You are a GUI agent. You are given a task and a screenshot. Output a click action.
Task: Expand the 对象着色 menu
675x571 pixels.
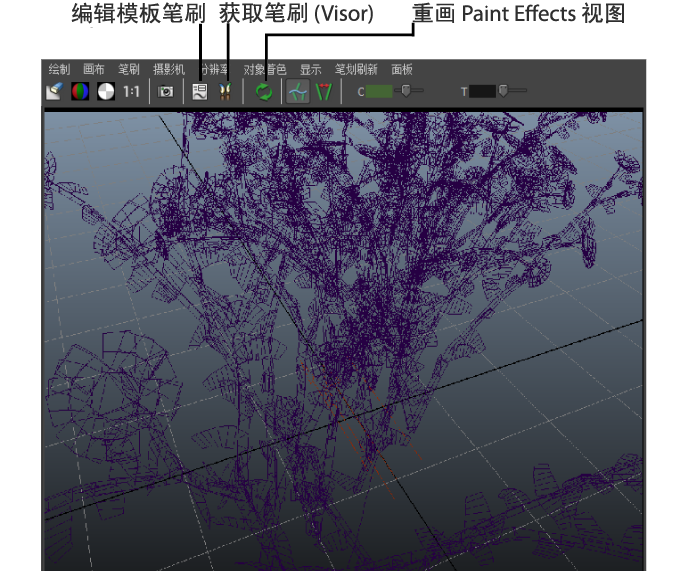click(265, 70)
